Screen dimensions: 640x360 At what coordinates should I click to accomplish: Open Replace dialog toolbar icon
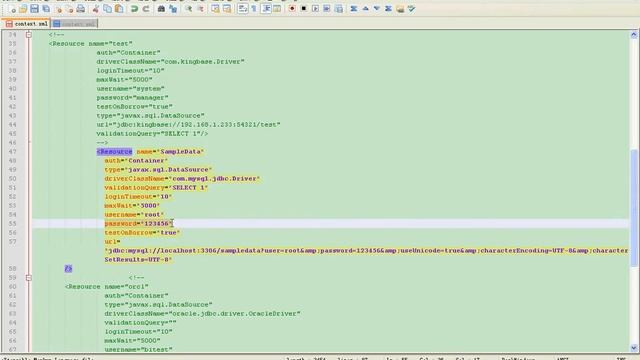coord(173,9)
